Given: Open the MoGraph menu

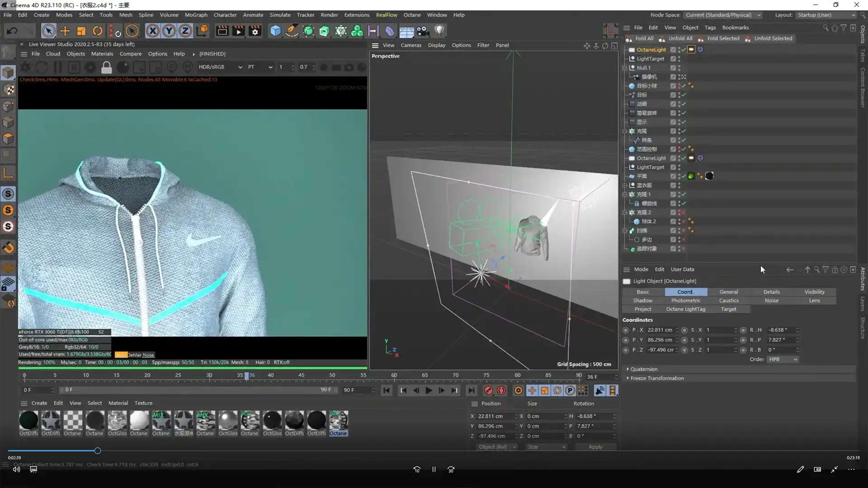Looking at the screenshot, I should coord(196,15).
